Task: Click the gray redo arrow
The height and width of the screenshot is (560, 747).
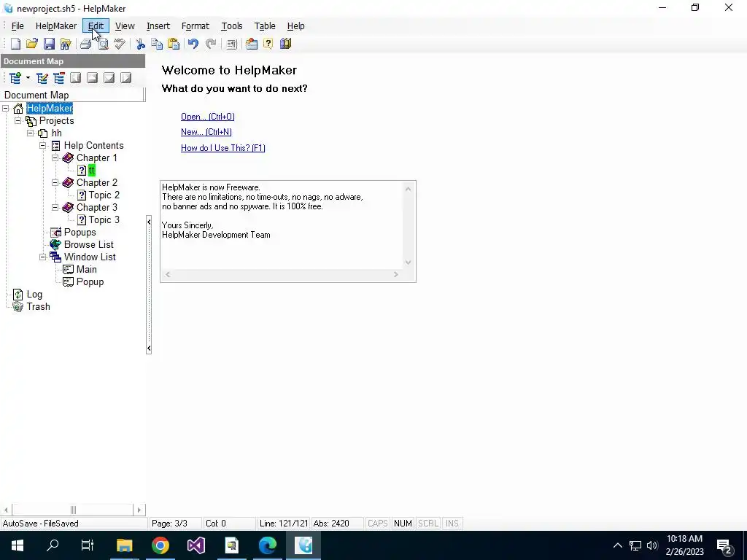Action: pos(211,44)
